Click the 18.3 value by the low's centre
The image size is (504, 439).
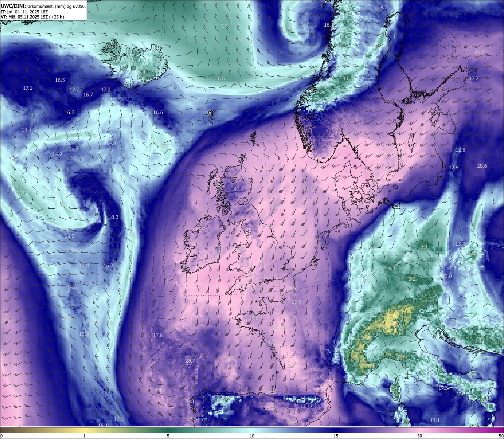[113, 217]
